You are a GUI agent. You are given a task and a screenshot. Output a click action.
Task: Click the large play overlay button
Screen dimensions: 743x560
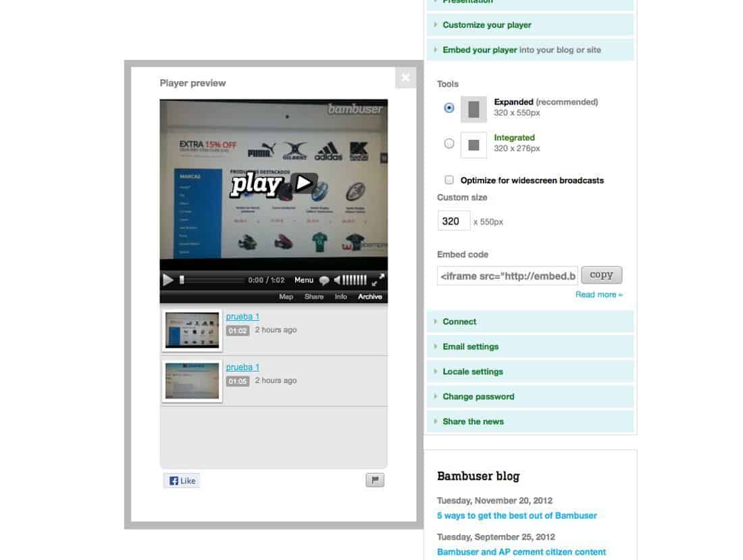tap(273, 184)
